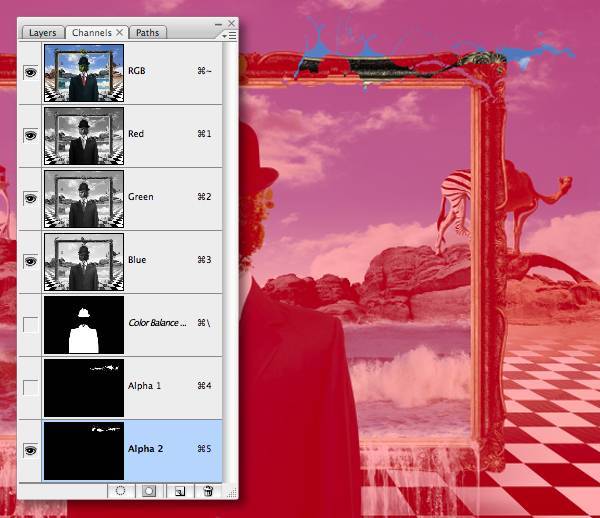Click the 'Red' channel name

(x=136, y=134)
